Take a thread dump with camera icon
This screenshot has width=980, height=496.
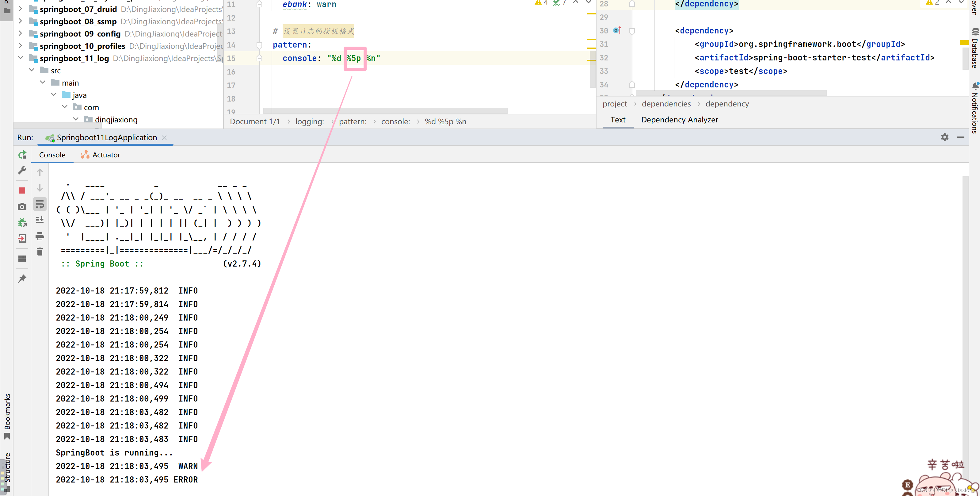pyautogui.click(x=22, y=206)
